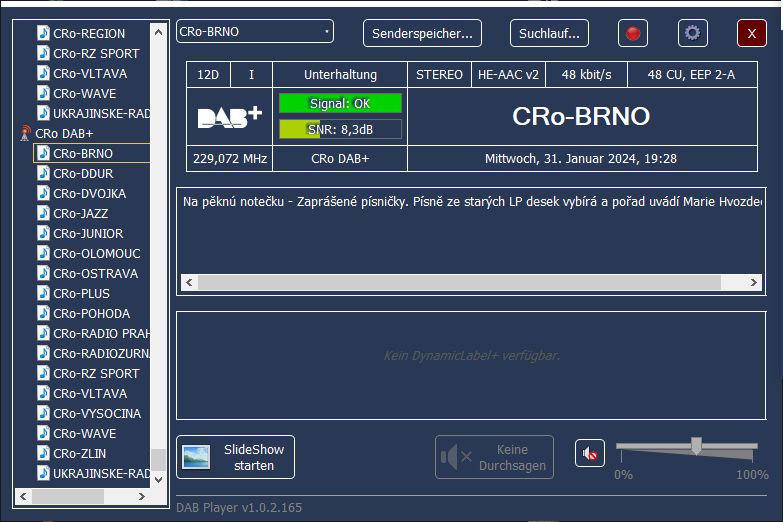Select CRo-PLUS from the station tree
783x522 pixels.
81,293
